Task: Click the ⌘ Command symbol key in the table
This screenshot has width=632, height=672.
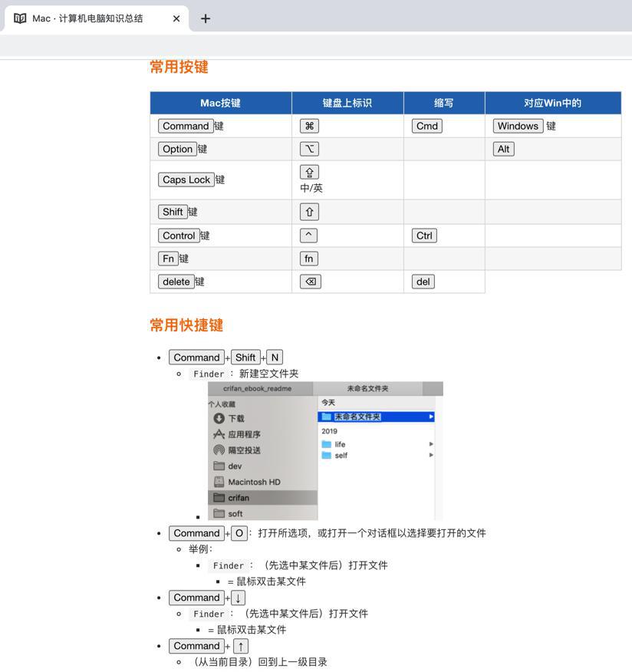Action: [309, 126]
